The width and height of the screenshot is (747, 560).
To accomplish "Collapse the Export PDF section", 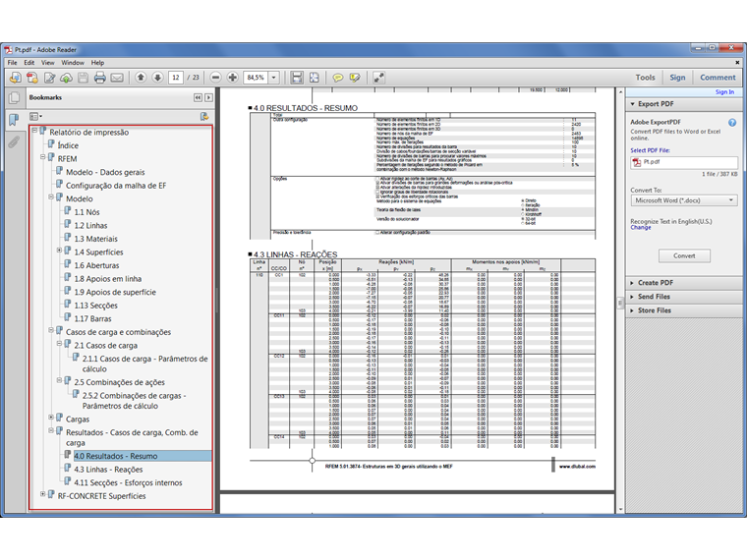I will (633, 104).
